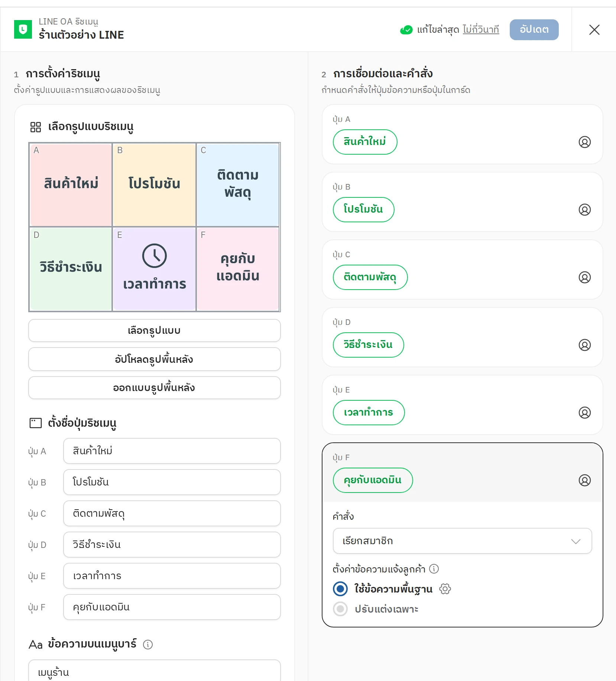Expand the สินค้าใหม่ pill in ปุ่ม A

click(x=365, y=142)
